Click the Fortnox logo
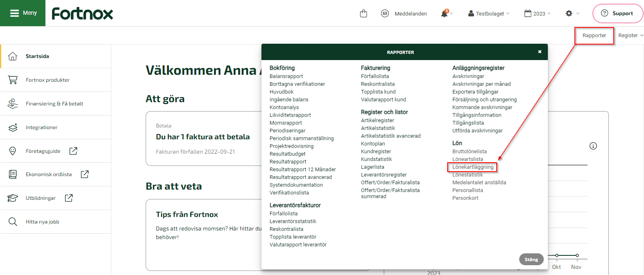This screenshot has height=275, width=644. tap(82, 13)
